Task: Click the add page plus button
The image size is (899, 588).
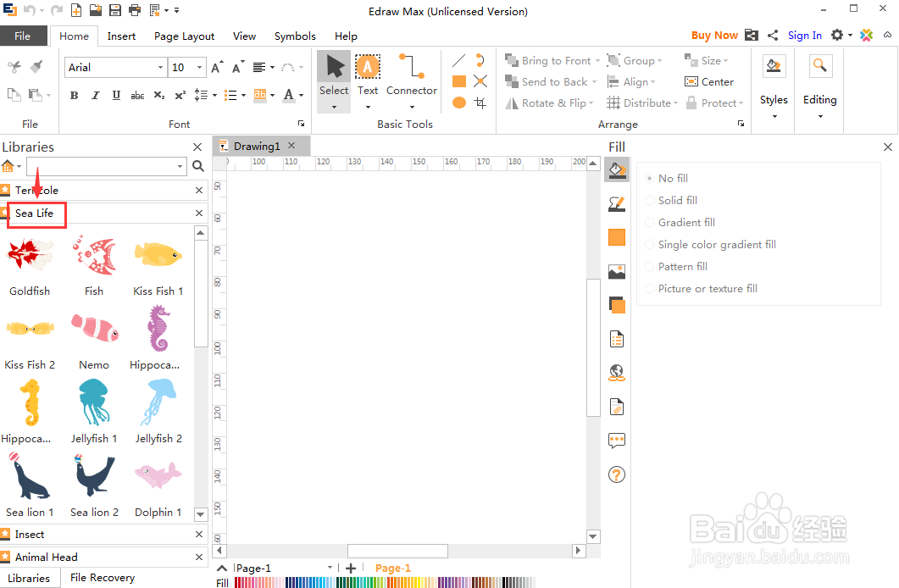Action: [351, 568]
